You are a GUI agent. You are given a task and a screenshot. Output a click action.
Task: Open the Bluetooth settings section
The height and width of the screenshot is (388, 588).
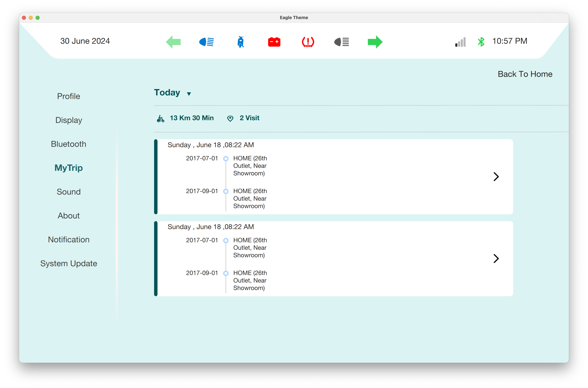click(x=69, y=144)
